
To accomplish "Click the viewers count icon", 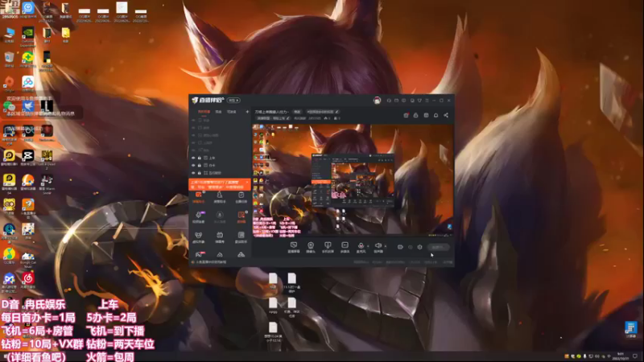I will [336, 118].
